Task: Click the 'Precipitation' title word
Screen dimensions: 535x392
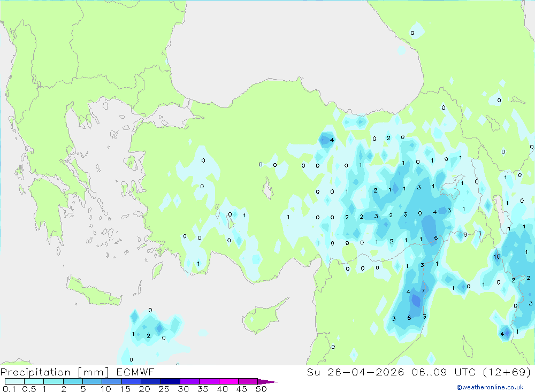Action: pos(35,372)
